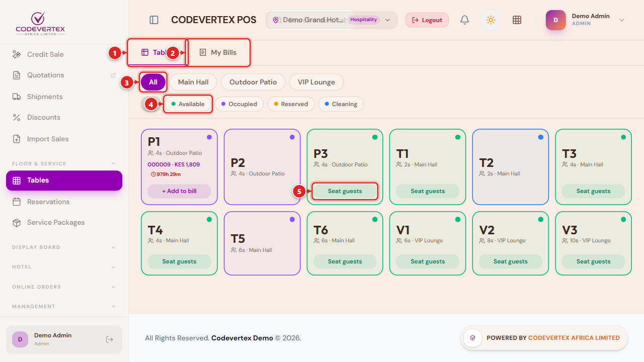Select the All area filter

pyautogui.click(x=153, y=82)
